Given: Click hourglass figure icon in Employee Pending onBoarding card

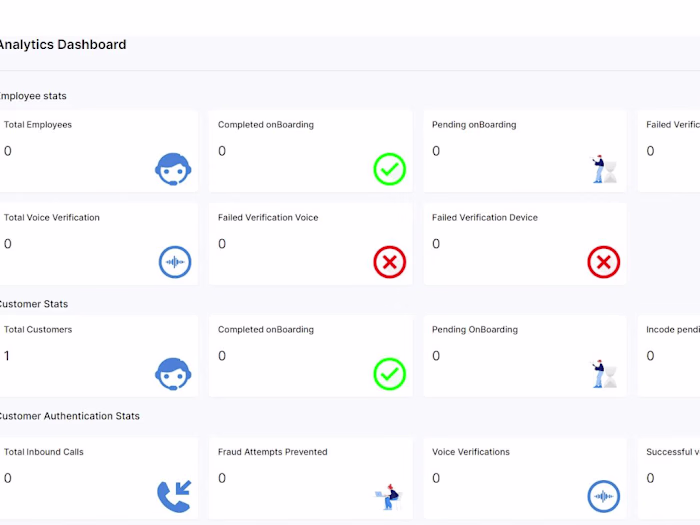Looking at the screenshot, I should tap(604, 169).
